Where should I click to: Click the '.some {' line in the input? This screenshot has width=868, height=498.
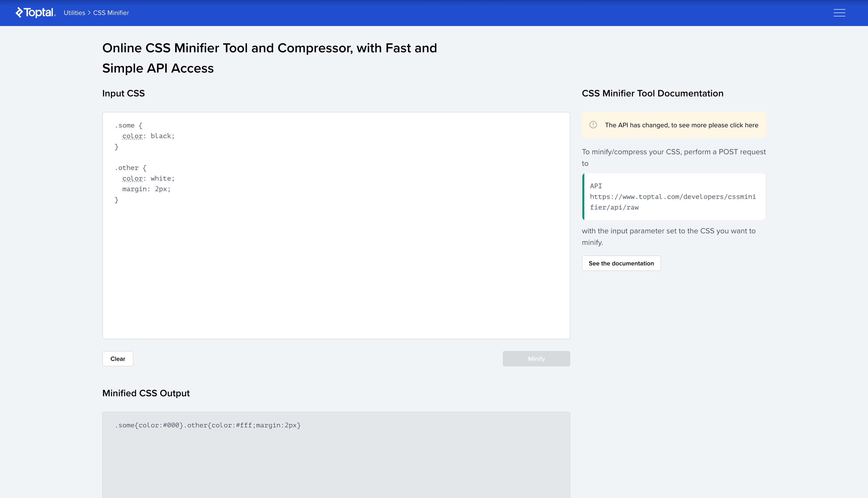129,125
